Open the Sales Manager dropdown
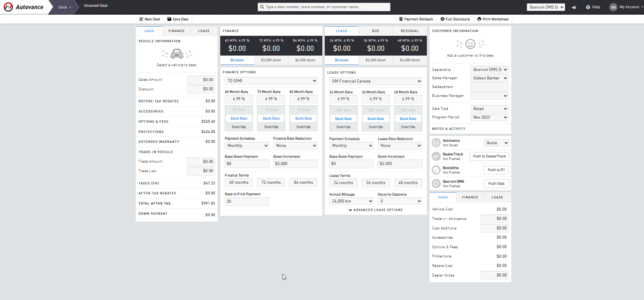The image size is (644, 300). tap(489, 78)
